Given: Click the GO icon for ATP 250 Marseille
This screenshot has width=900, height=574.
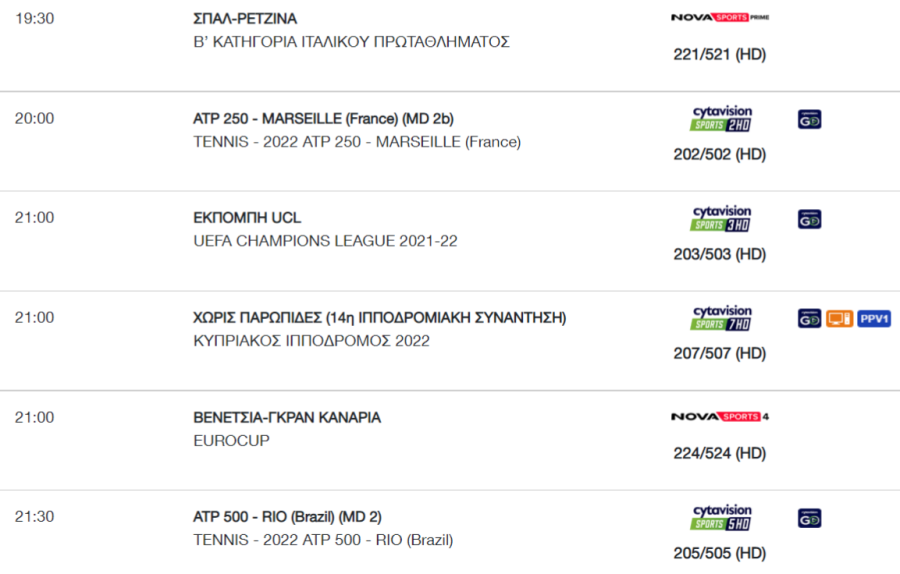Looking at the screenshot, I should pyautogui.click(x=809, y=119).
